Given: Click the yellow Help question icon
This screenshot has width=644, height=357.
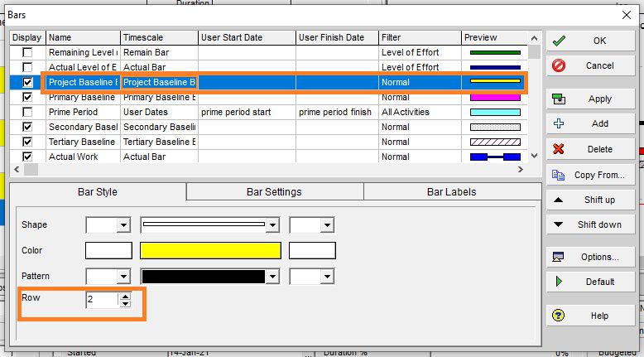Looking at the screenshot, I should [558, 315].
